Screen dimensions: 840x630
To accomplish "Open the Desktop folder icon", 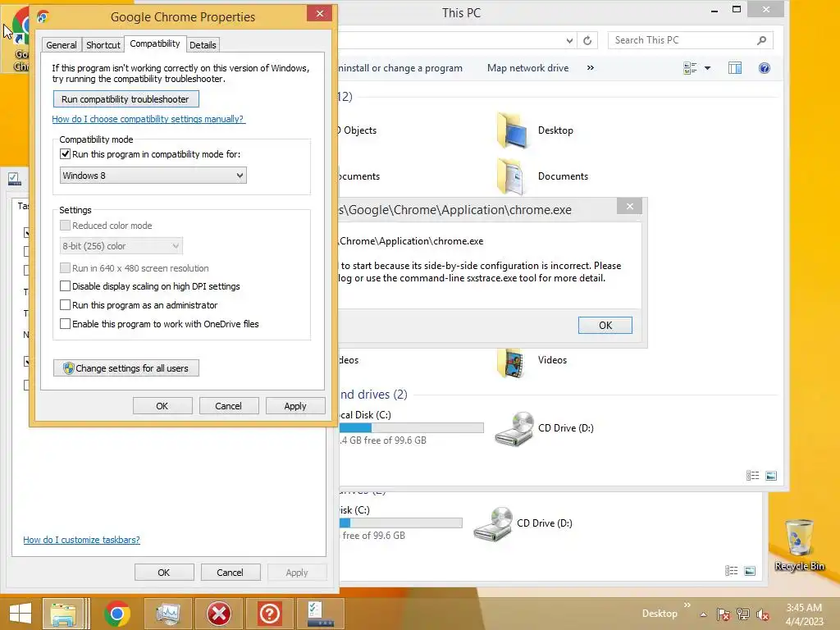I will tap(513, 130).
